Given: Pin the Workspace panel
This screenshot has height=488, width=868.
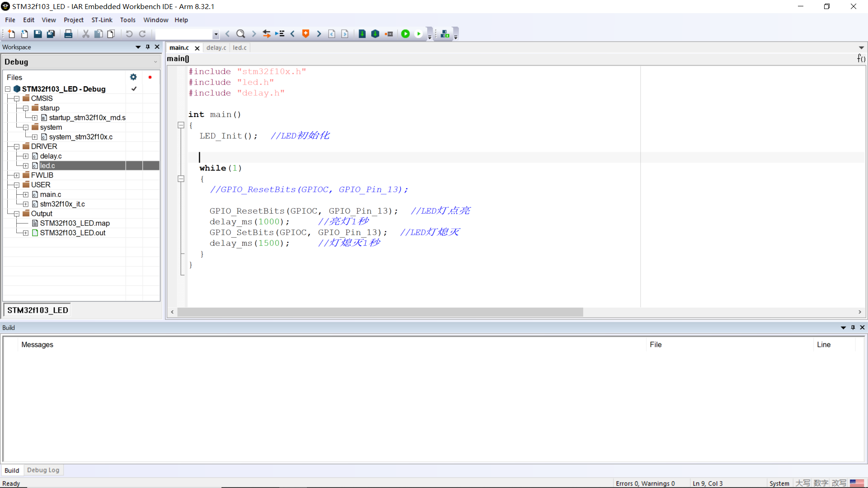Looking at the screenshot, I should 148,47.
